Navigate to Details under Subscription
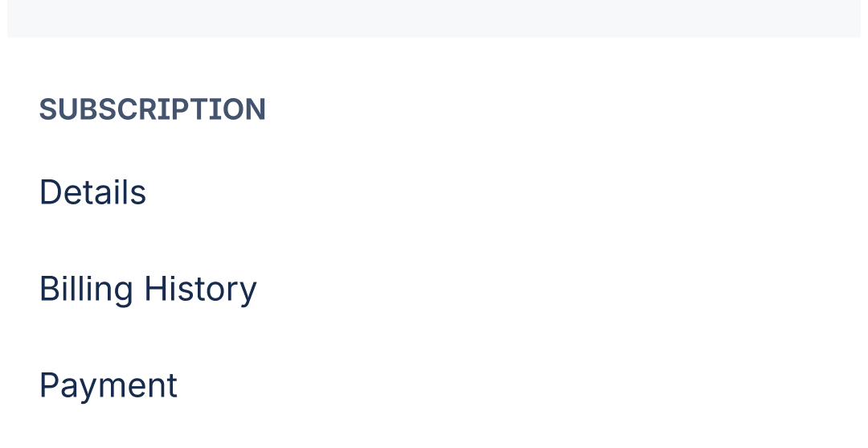Image resolution: width=868 pixels, height=448 pixels. pos(92,192)
